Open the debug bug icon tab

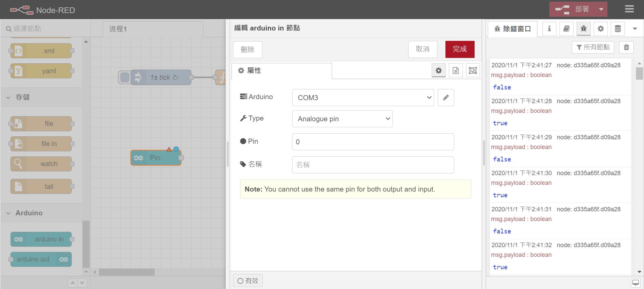(x=583, y=29)
